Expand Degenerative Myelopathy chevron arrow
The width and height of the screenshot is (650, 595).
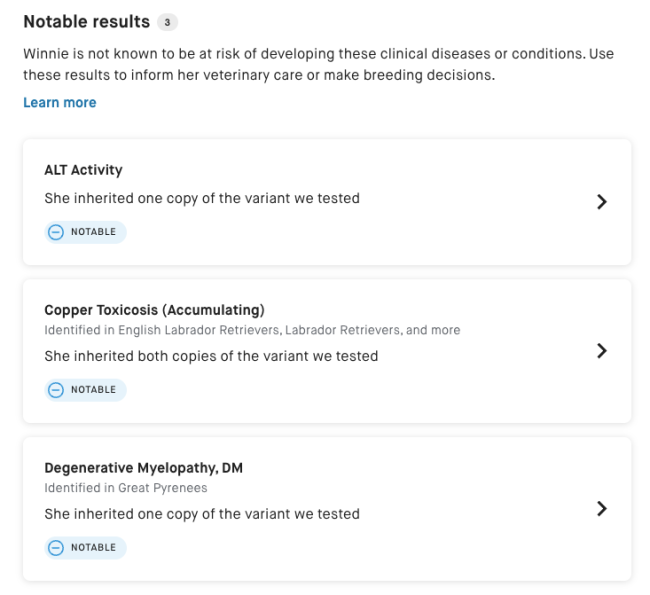tap(601, 509)
